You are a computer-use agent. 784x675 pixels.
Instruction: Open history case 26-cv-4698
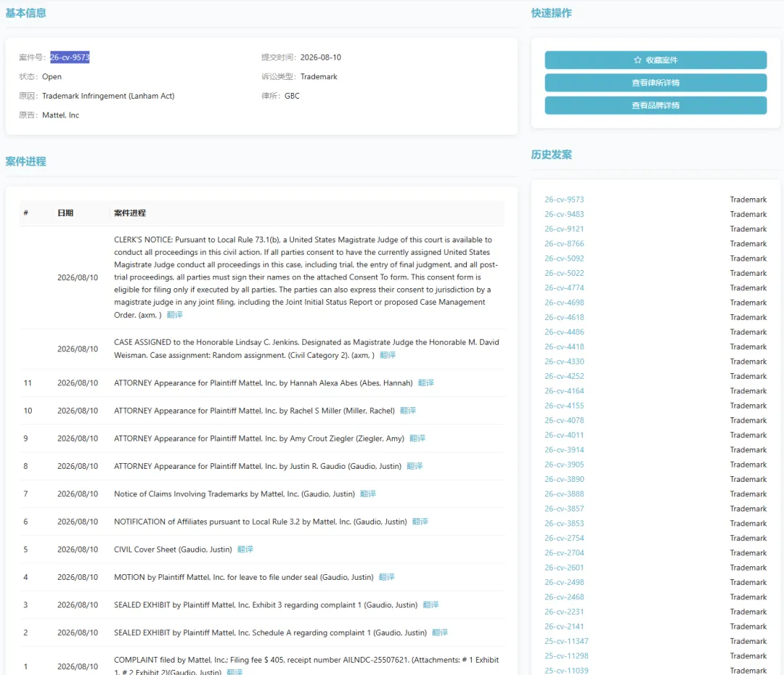pyautogui.click(x=564, y=303)
